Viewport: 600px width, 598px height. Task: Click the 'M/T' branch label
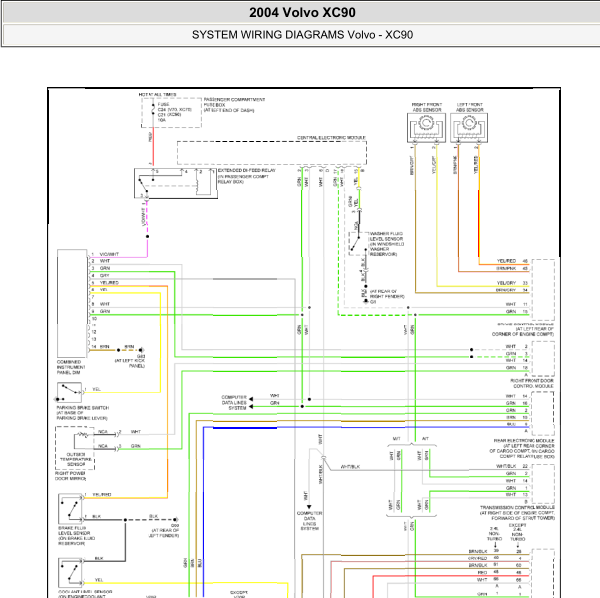pos(396,439)
